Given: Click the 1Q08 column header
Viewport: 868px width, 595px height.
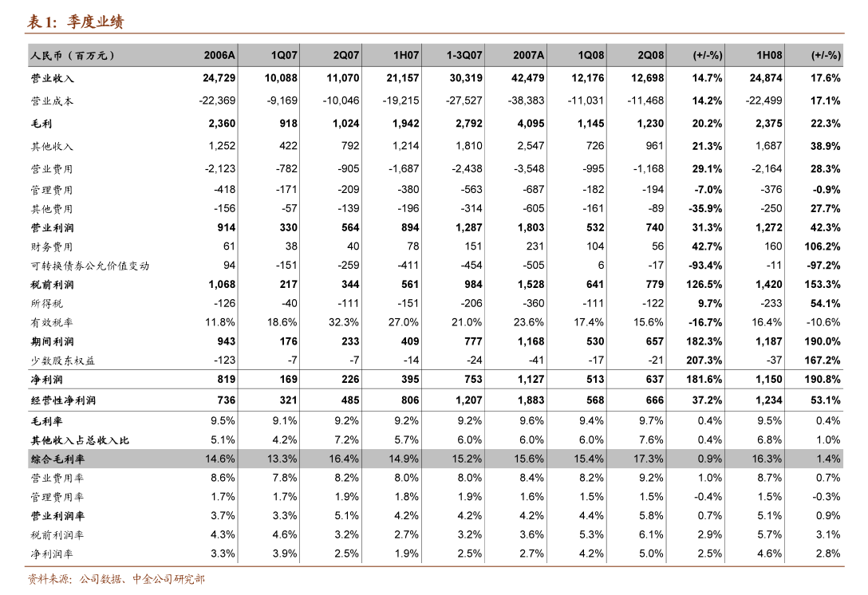Looking at the screenshot, I should (591, 56).
